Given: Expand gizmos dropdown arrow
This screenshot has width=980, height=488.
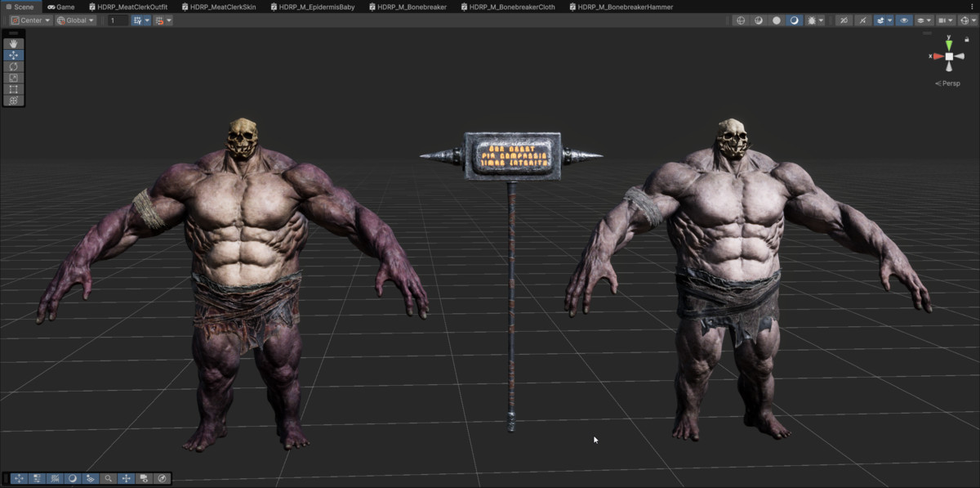Looking at the screenshot, I should click(x=973, y=20).
